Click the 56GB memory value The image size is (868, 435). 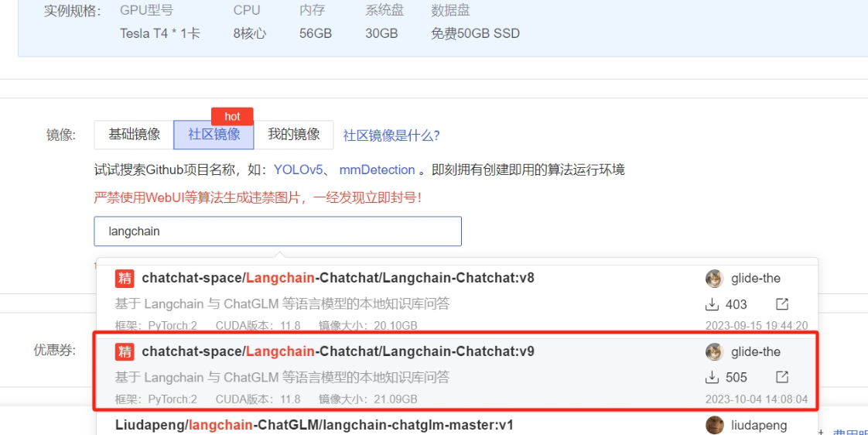[x=316, y=34]
